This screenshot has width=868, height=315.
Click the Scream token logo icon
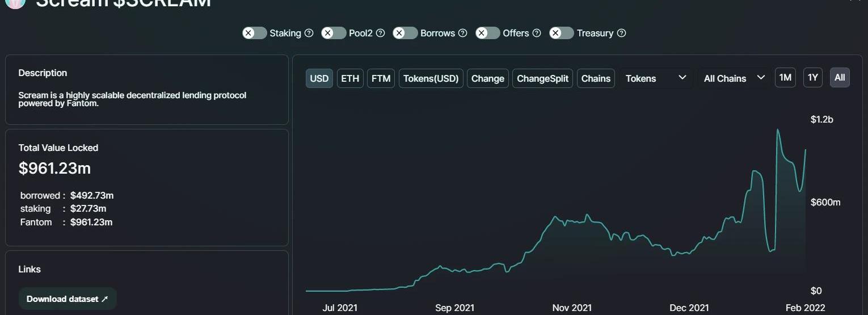(15, 2)
